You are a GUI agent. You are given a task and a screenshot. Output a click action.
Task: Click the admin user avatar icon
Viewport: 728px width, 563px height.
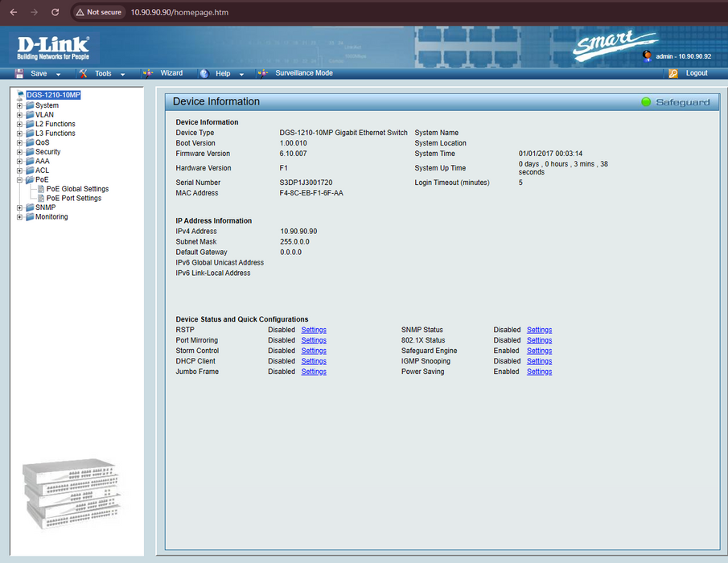[647, 56]
